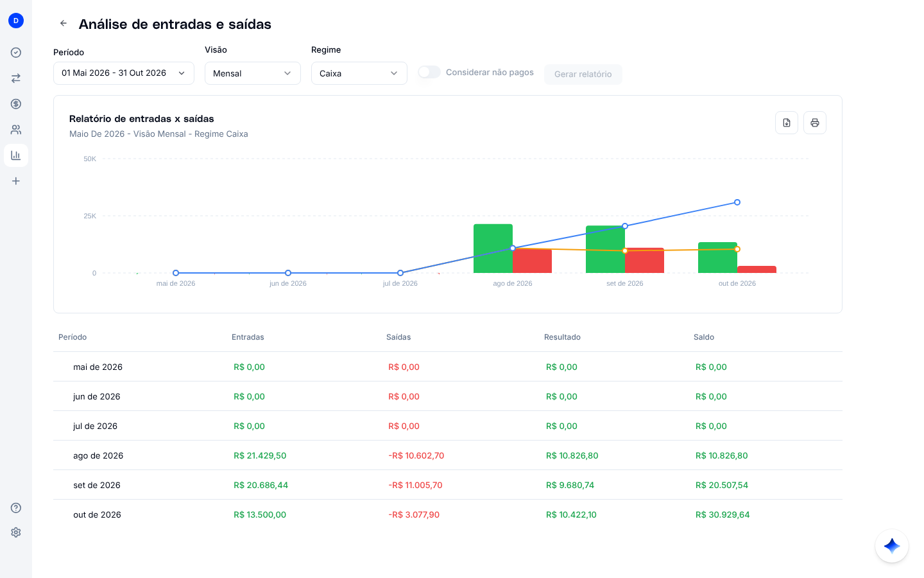This screenshot has width=924, height=578.
Task: Select the 'mai de 2026' row label
Action: pyautogui.click(x=98, y=367)
